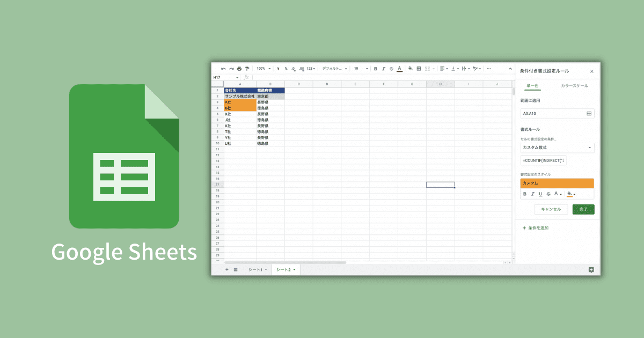Format as currency with yen icon
Screen dimensions: 644x338
click(278, 69)
